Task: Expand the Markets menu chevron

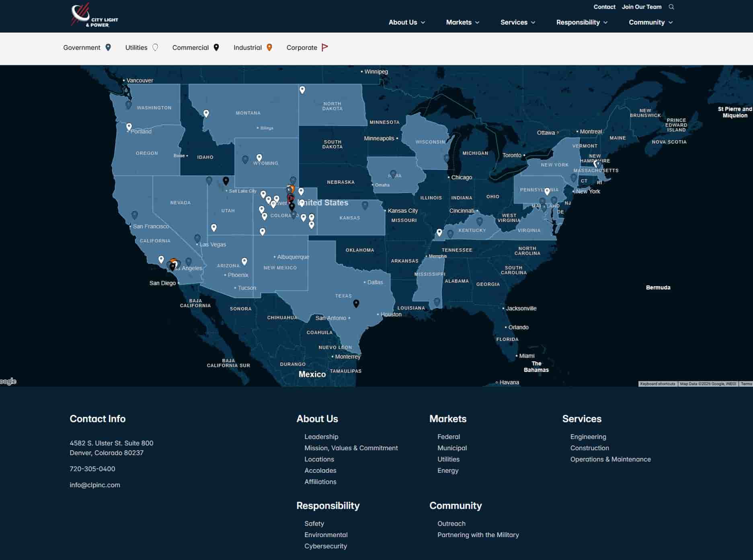Action: [x=477, y=23]
